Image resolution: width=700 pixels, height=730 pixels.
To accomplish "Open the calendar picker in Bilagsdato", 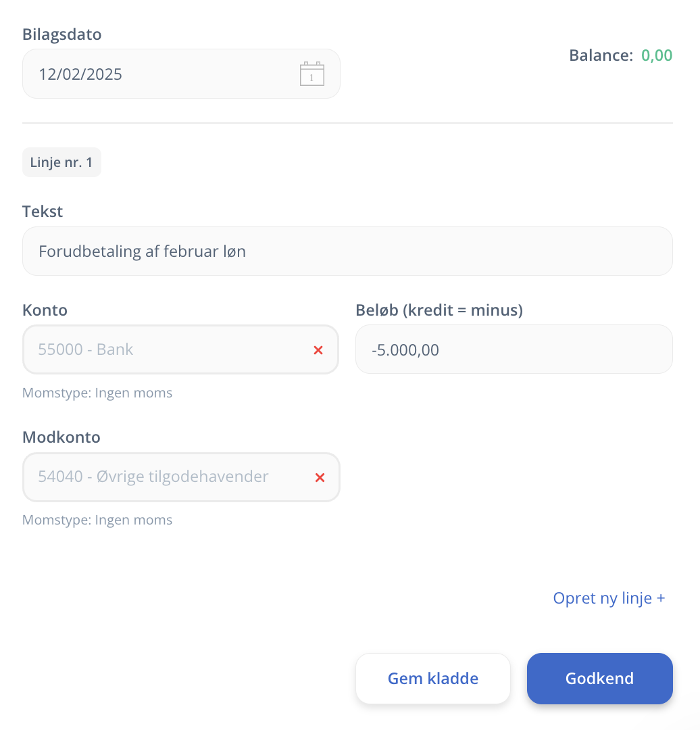I will [x=311, y=74].
